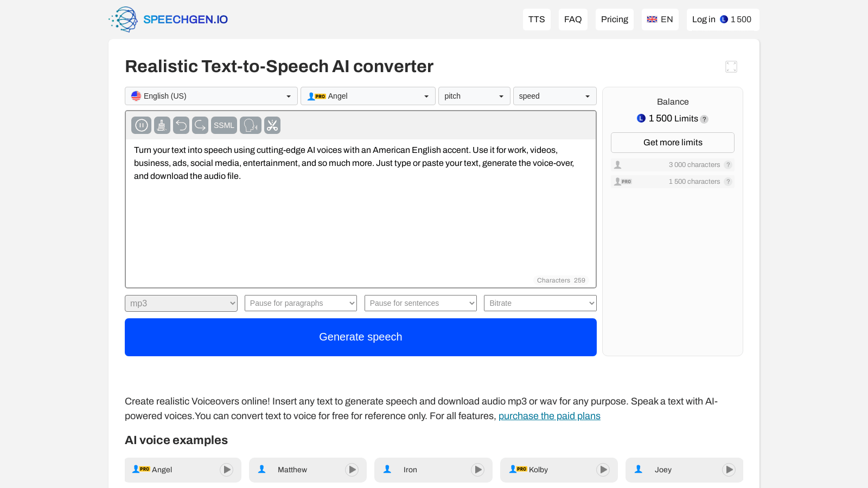Click the AI voice examples heading
The image size is (868, 488).
(176, 440)
